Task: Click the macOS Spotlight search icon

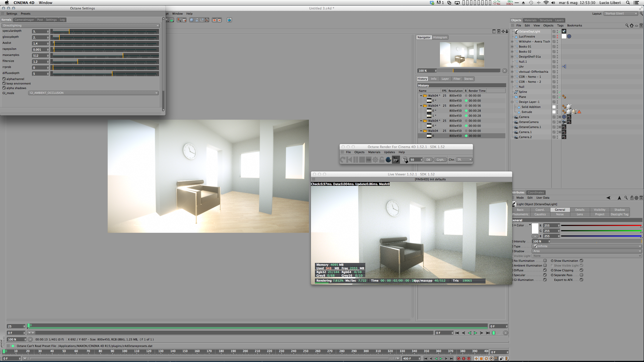Action: click(628, 3)
